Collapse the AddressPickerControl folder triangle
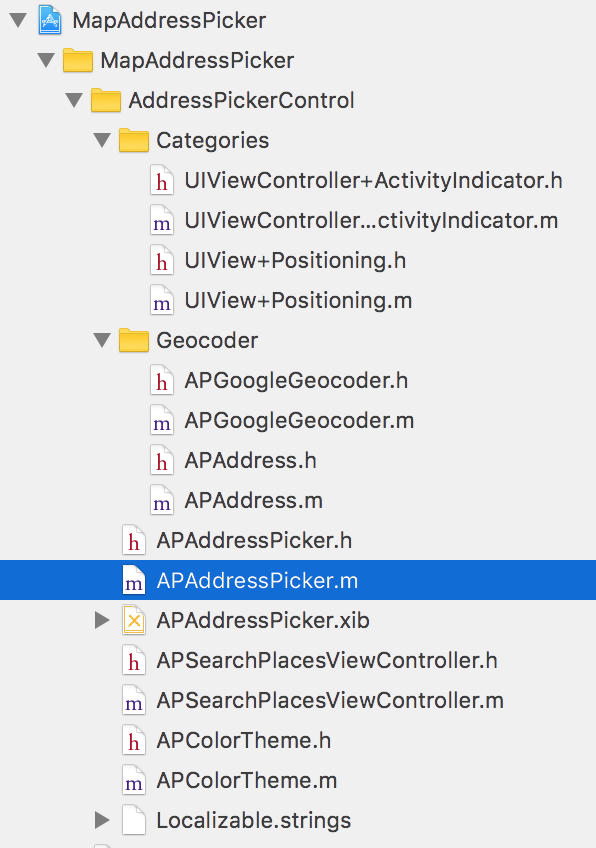This screenshot has width=596, height=848. [74, 101]
